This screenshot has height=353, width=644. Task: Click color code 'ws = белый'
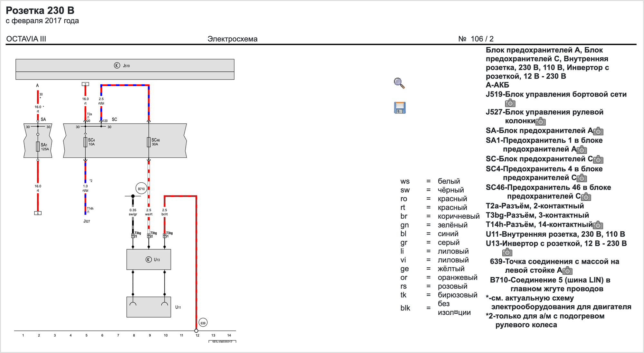pos(430,181)
